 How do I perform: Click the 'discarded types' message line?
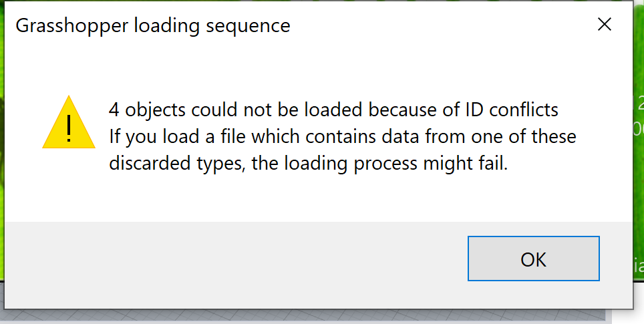(x=308, y=164)
